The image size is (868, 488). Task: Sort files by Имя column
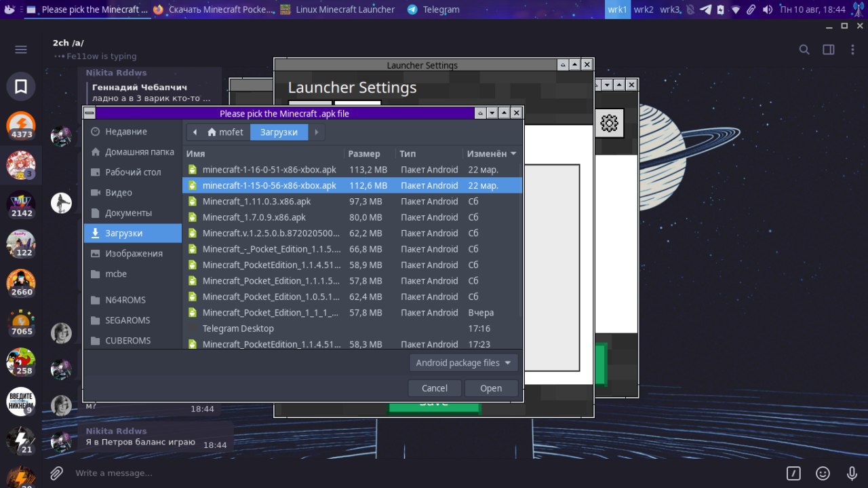coord(264,154)
